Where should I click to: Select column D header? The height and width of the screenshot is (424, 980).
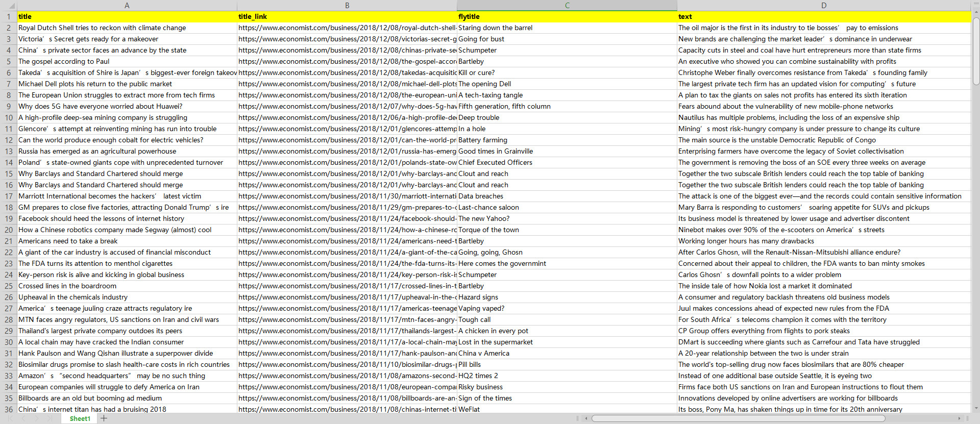pyautogui.click(x=823, y=6)
